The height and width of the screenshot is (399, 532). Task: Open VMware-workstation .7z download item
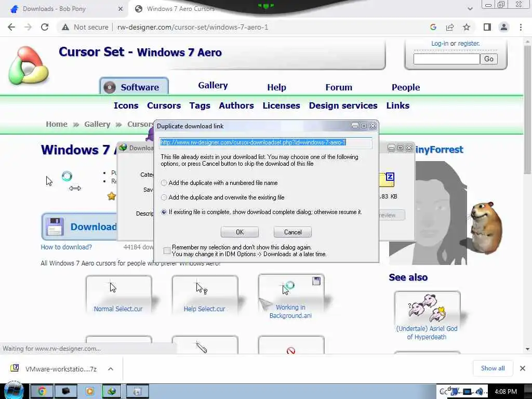[54, 369]
